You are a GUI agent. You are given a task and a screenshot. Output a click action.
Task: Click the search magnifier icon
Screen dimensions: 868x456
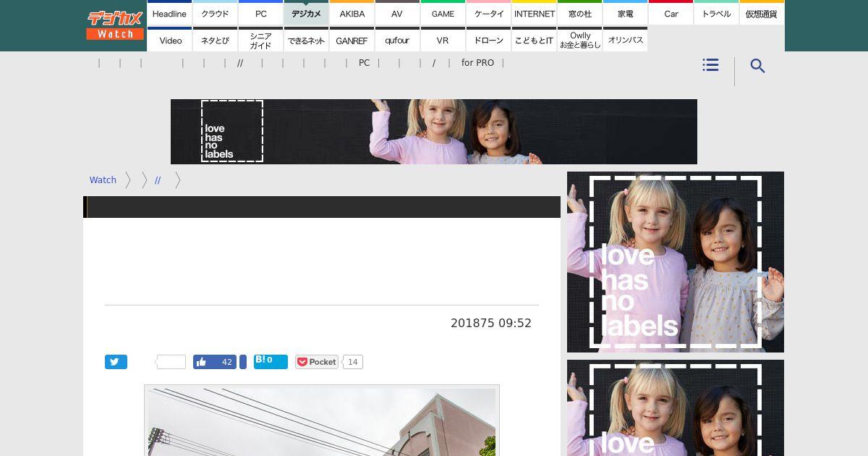click(x=757, y=66)
